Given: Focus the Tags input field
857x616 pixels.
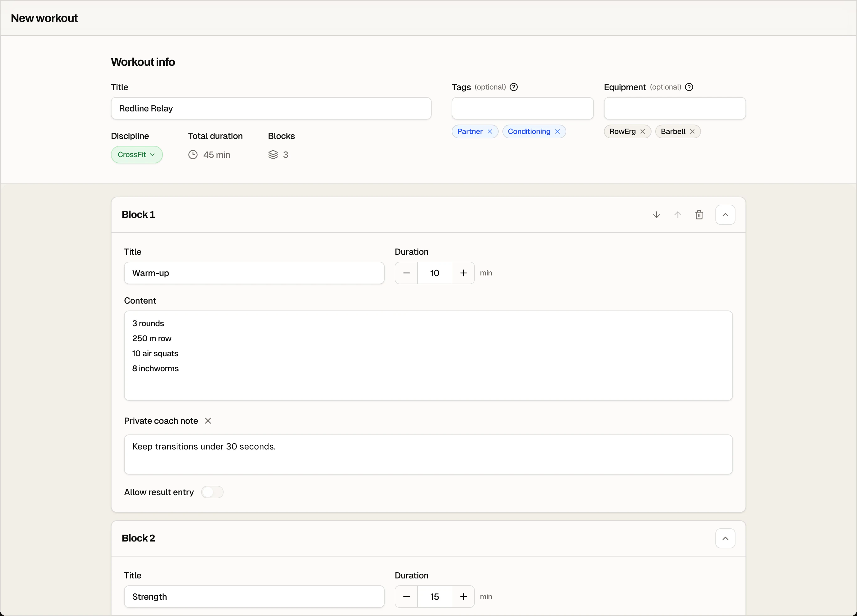Looking at the screenshot, I should (522, 108).
